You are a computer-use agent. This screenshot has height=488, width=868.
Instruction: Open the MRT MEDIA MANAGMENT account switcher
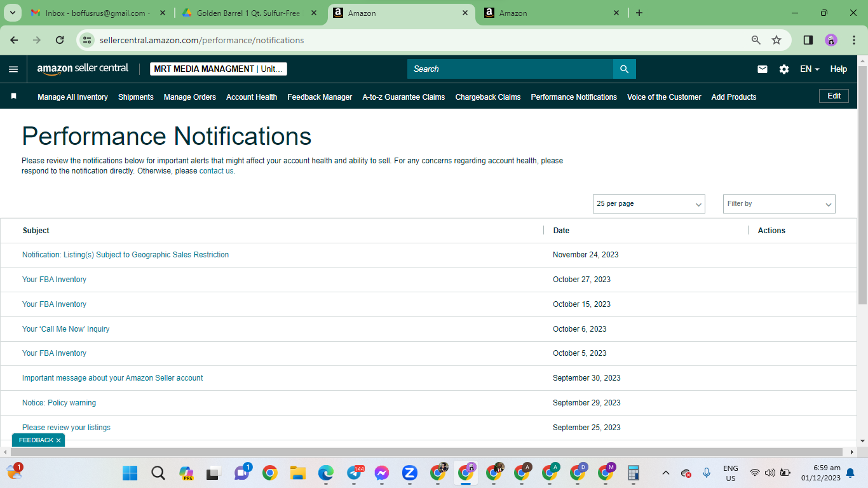point(219,69)
